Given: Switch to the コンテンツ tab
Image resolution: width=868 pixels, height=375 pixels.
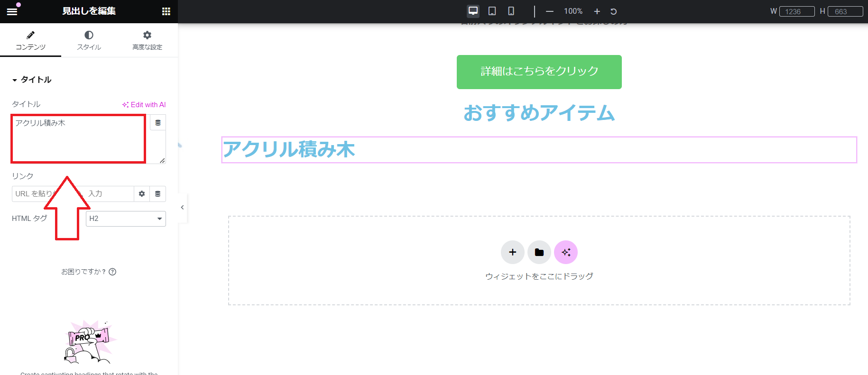Looking at the screenshot, I should point(30,40).
